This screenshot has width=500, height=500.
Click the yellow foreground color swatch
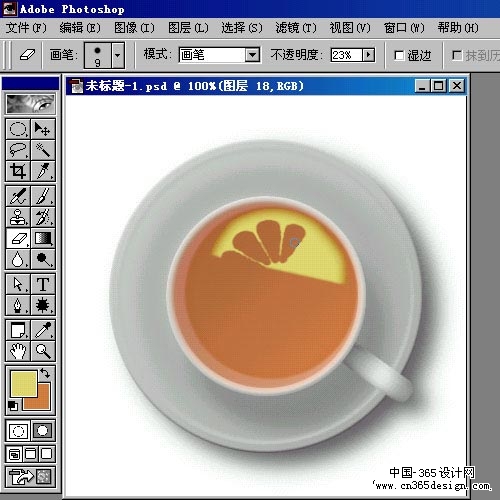(23, 384)
